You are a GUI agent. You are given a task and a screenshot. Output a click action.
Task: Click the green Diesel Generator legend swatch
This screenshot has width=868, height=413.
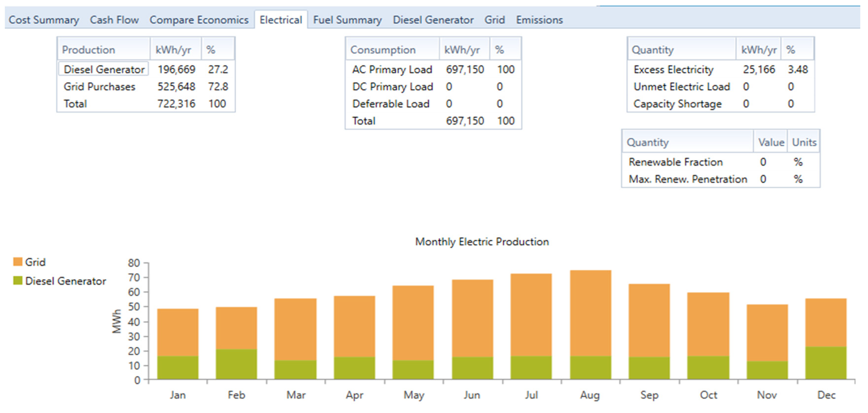coord(17,281)
